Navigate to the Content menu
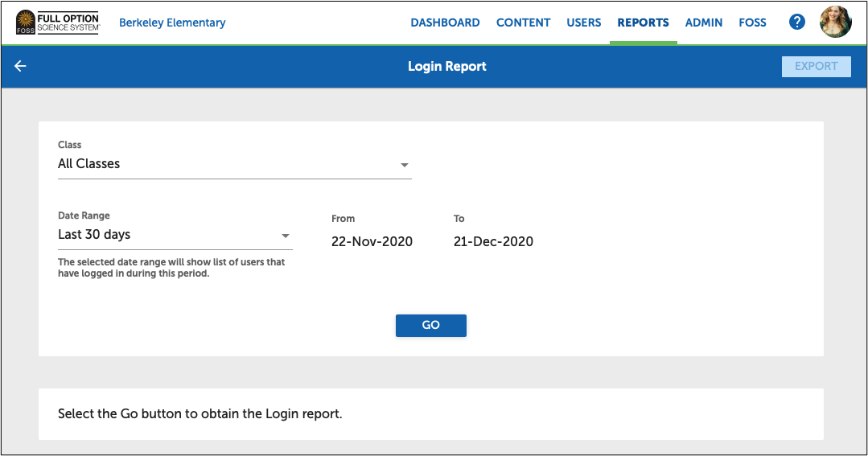 coord(523,23)
